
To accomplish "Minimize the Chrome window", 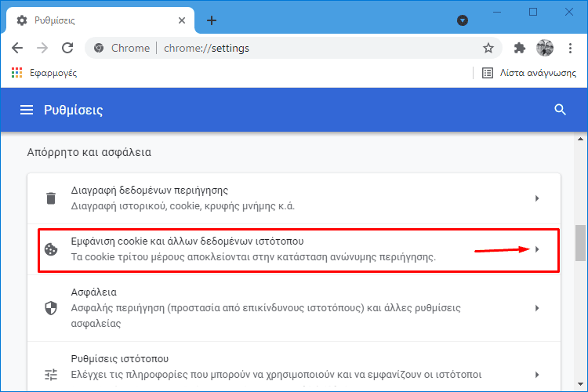I will pos(497,12).
